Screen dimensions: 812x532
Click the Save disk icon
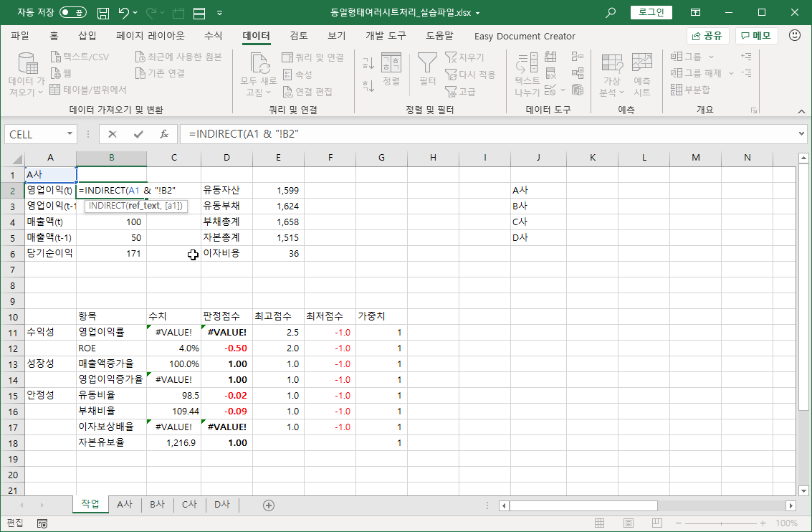(x=103, y=13)
